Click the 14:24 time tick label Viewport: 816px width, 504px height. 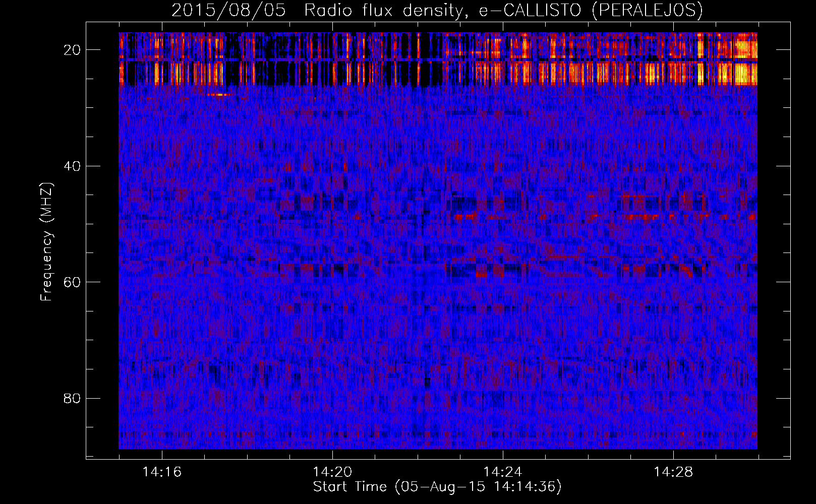pyautogui.click(x=503, y=472)
